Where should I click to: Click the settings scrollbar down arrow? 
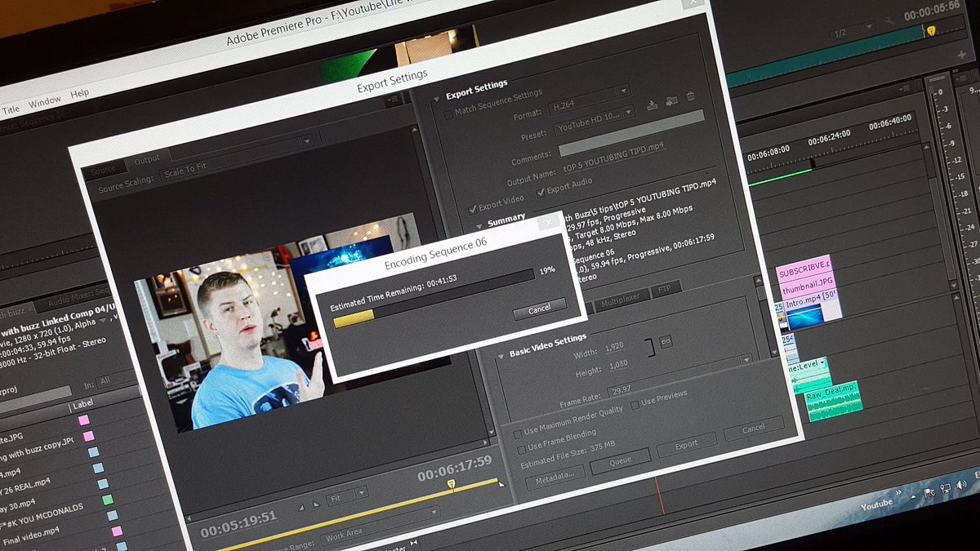pyautogui.click(x=774, y=351)
